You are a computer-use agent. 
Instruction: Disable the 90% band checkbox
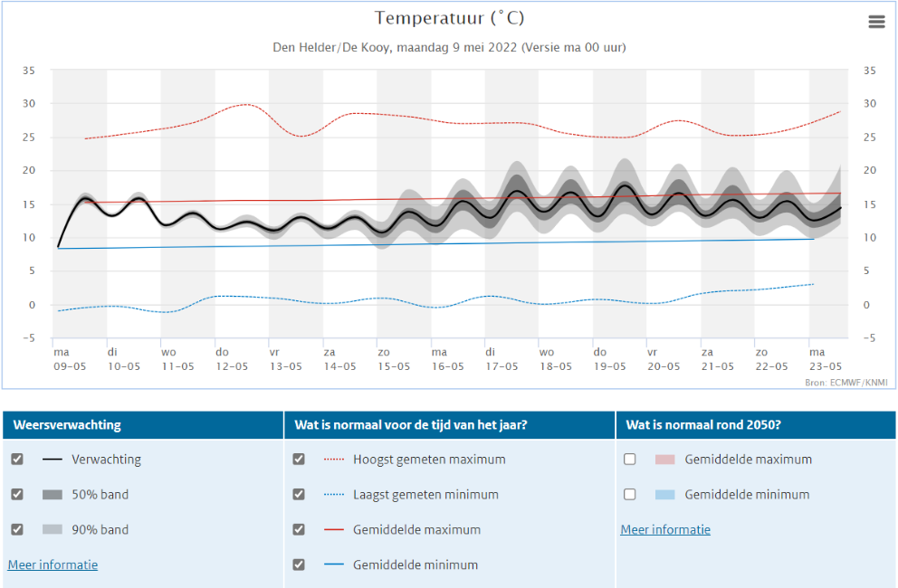point(17,530)
